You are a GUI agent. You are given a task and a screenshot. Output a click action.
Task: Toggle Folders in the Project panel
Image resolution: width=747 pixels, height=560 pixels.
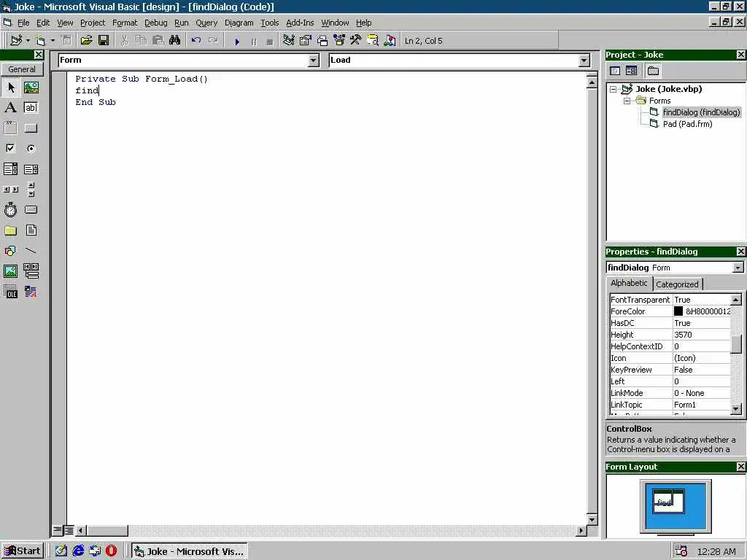pyautogui.click(x=653, y=71)
